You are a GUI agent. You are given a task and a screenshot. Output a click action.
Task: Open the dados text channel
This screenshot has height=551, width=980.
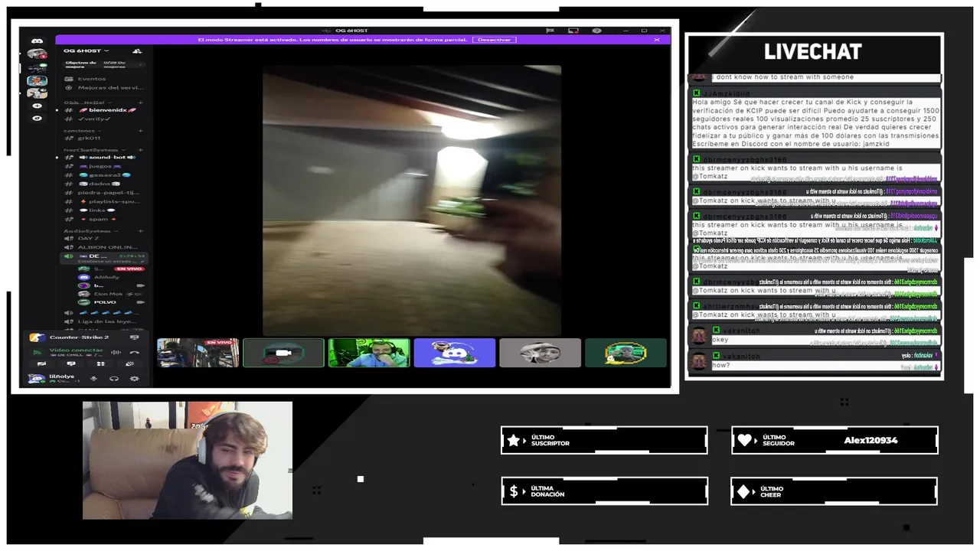103,184
